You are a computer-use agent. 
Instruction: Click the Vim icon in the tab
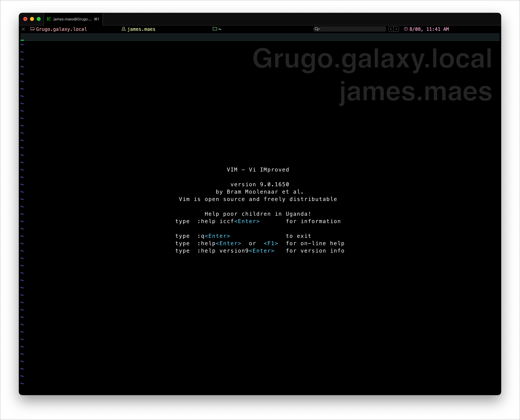49,19
